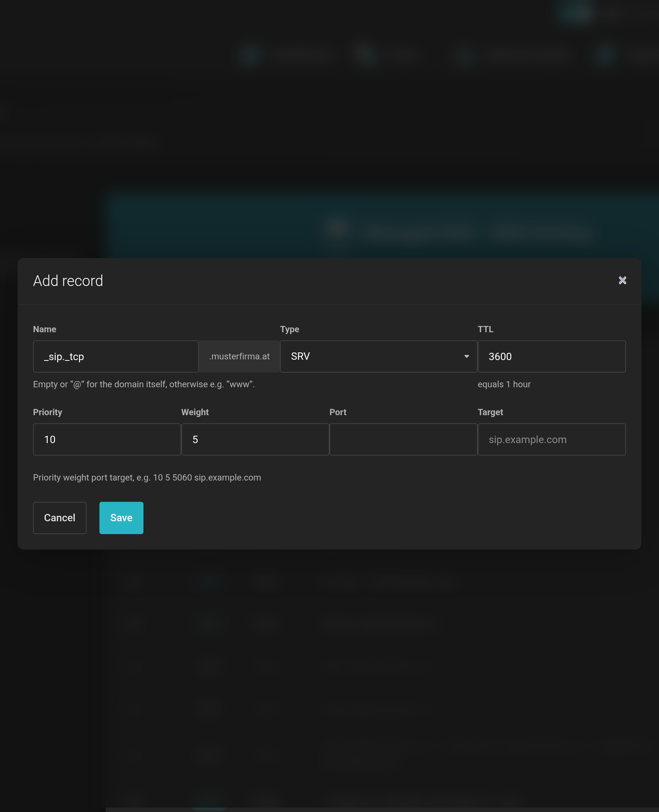
Task: Click the 'equals 1 hour' hint
Action: point(504,384)
